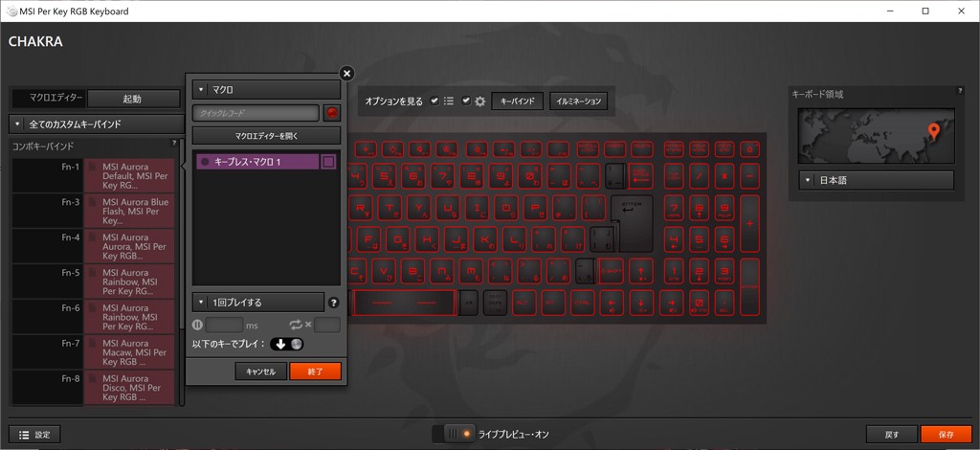Tick the Fn-5 MSI Aurora Rainbow checkbox
The width and height of the screenshot is (980, 450).
click(x=92, y=273)
